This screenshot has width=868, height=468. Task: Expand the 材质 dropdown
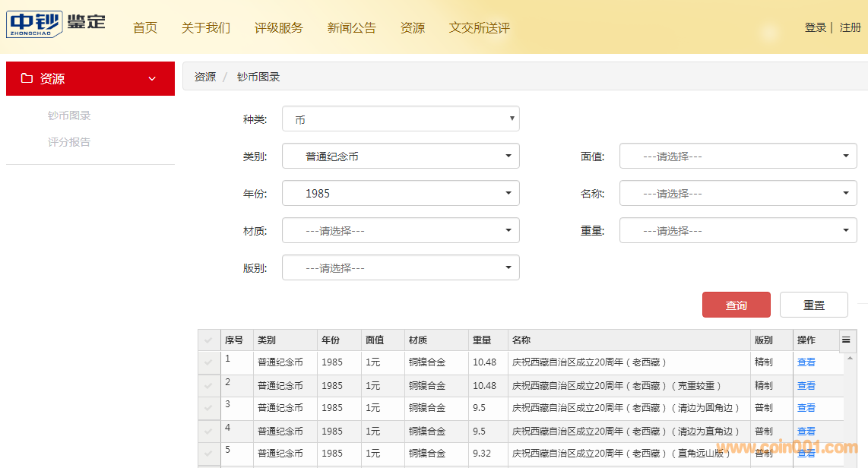[401, 230]
